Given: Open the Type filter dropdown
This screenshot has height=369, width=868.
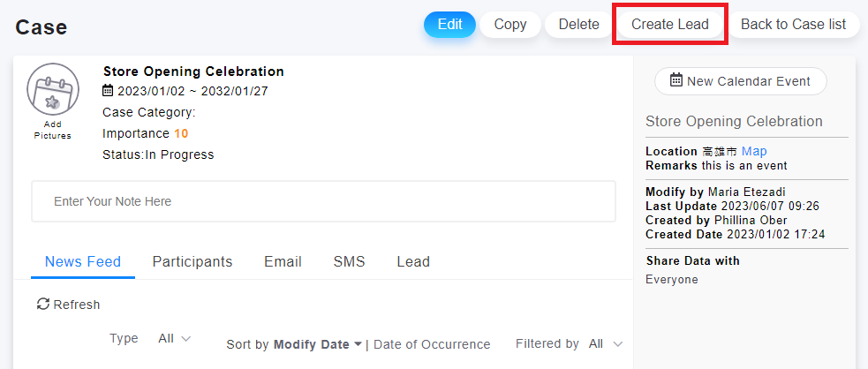Looking at the screenshot, I should 174,339.
